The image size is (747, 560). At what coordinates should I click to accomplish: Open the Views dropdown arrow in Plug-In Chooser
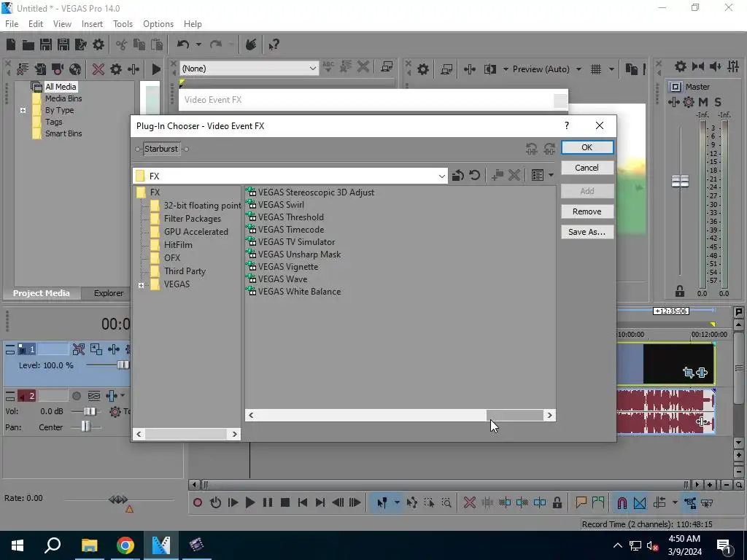point(551,175)
